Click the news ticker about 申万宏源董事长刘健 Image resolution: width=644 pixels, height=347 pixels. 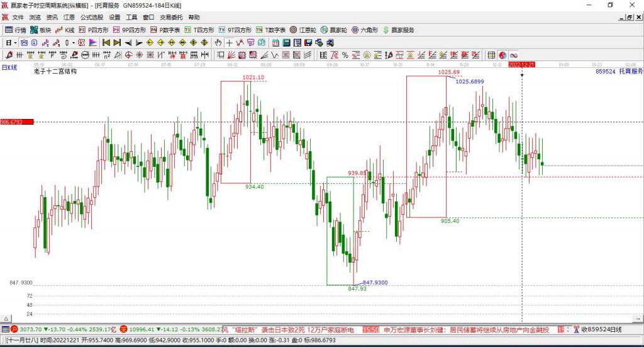(466, 330)
